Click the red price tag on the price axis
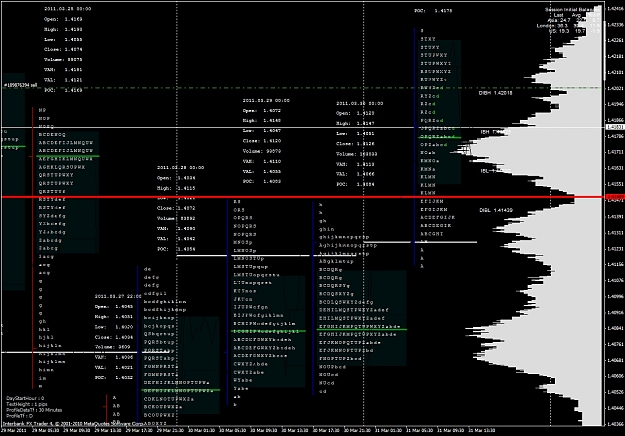Screen dimensions: 625x436 click(x=615, y=197)
